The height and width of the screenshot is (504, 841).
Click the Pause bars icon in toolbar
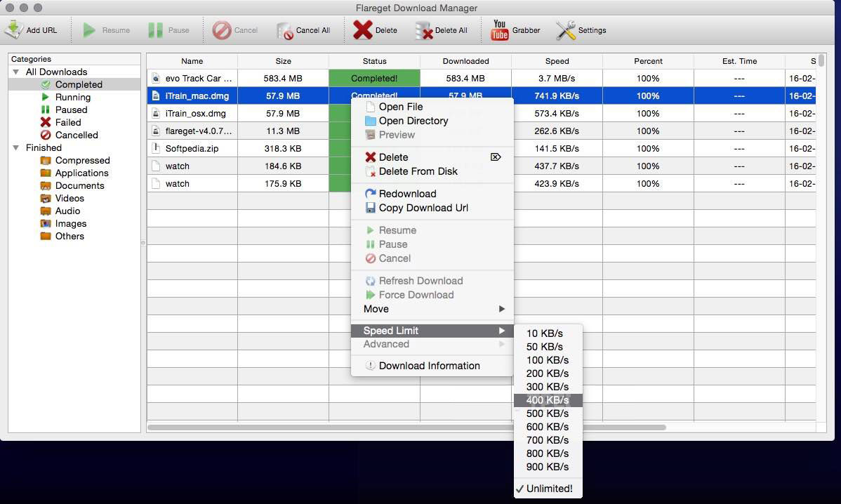click(x=156, y=31)
